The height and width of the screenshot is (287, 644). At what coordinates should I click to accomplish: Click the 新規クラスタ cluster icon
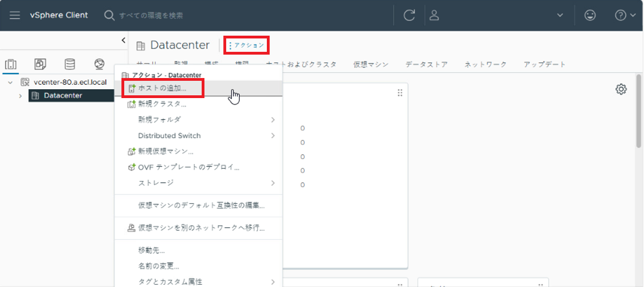[x=132, y=104]
